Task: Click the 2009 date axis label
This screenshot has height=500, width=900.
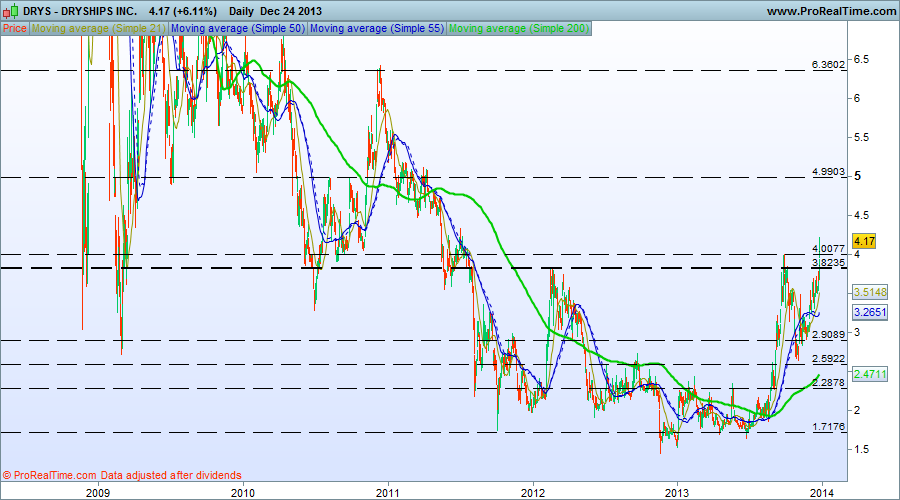Action: (98, 493)
